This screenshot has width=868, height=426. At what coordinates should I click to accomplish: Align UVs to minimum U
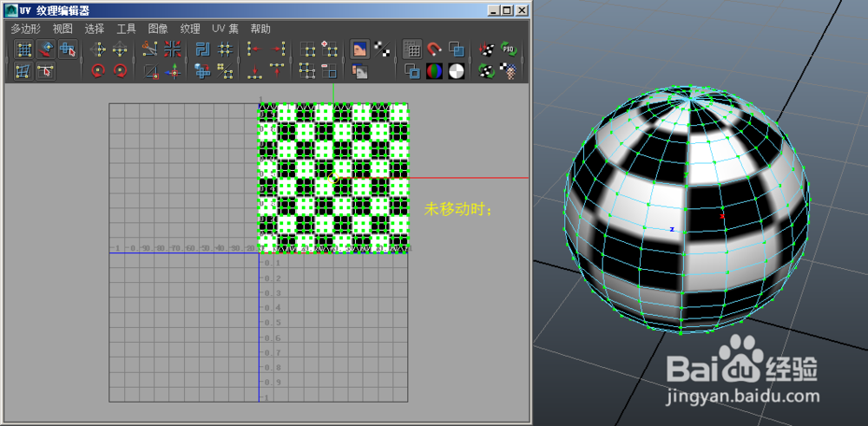pyautogui.click(x=254, y=49)
